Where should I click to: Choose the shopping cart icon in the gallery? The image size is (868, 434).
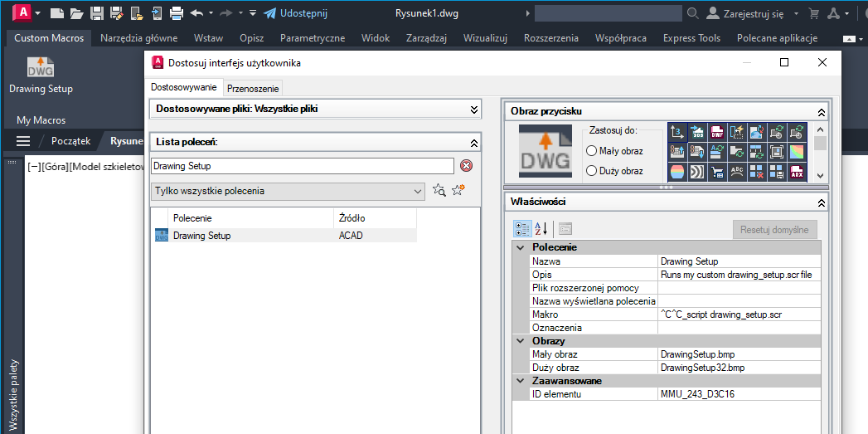[718, 171]
